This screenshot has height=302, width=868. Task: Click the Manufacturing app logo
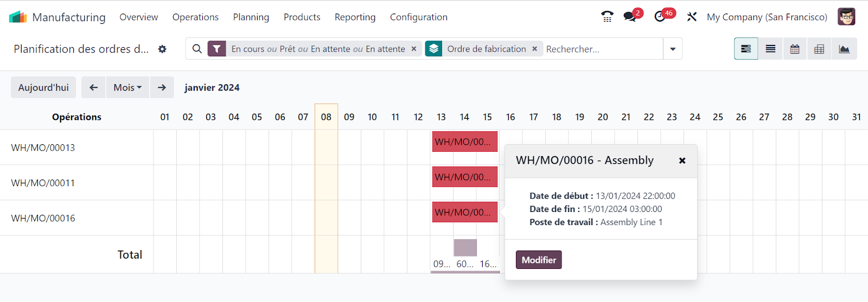tap(18, 17)
